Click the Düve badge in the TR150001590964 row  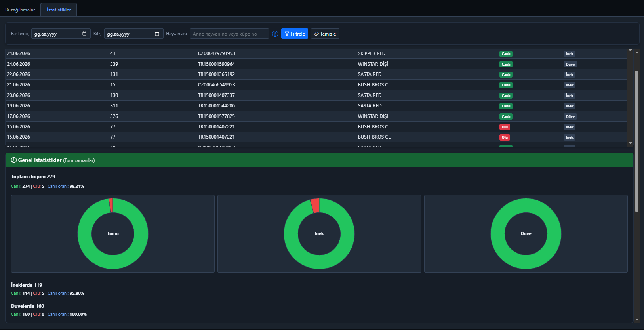[x=570, y=64]
